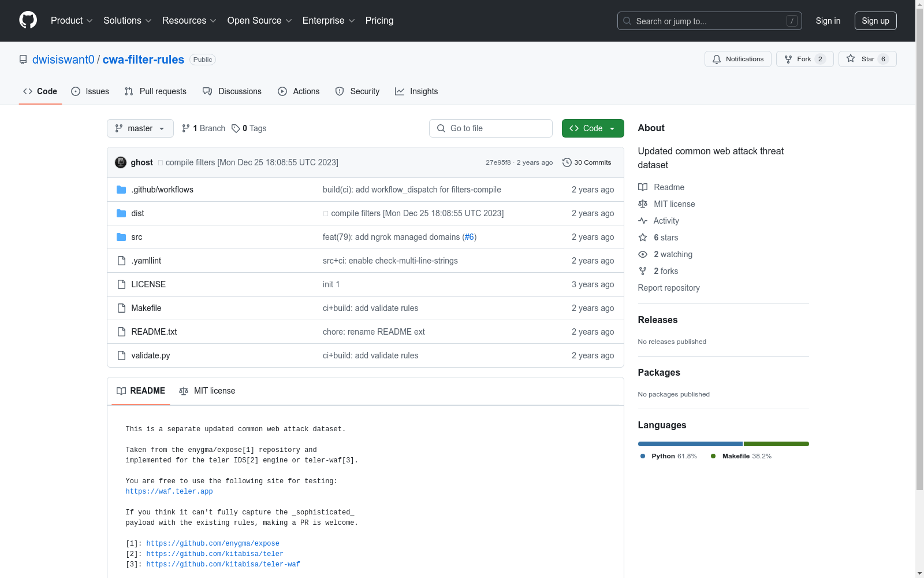Screen dimensions: 924x578
Task: Click Report repository link
Action: [x=669, y=288]
